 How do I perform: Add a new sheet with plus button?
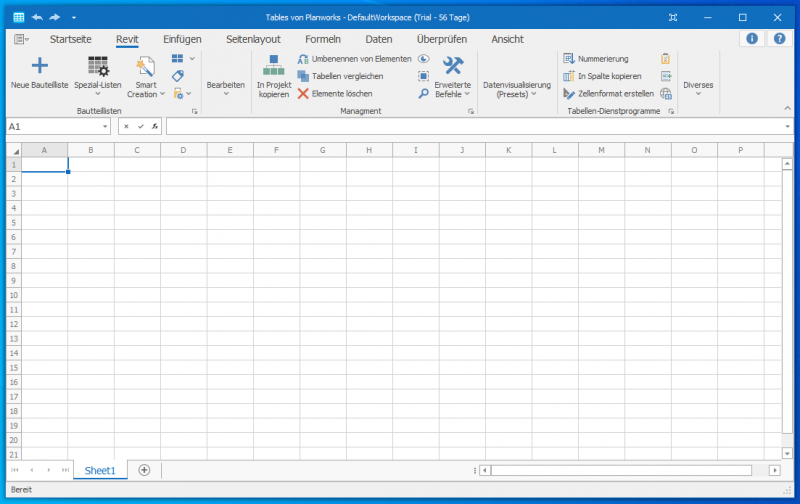144,470
